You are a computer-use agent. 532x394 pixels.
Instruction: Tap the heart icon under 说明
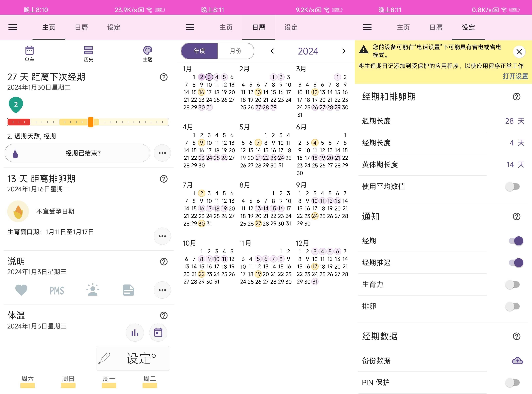(21, 290)
